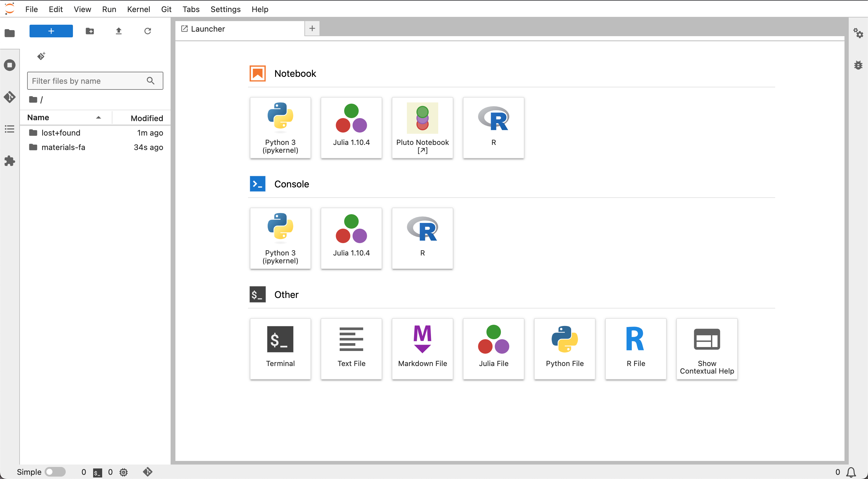This screenshot has width=868, height=479.
Task: Upload files using the upload icon
Action: click(x=119, y=31)
